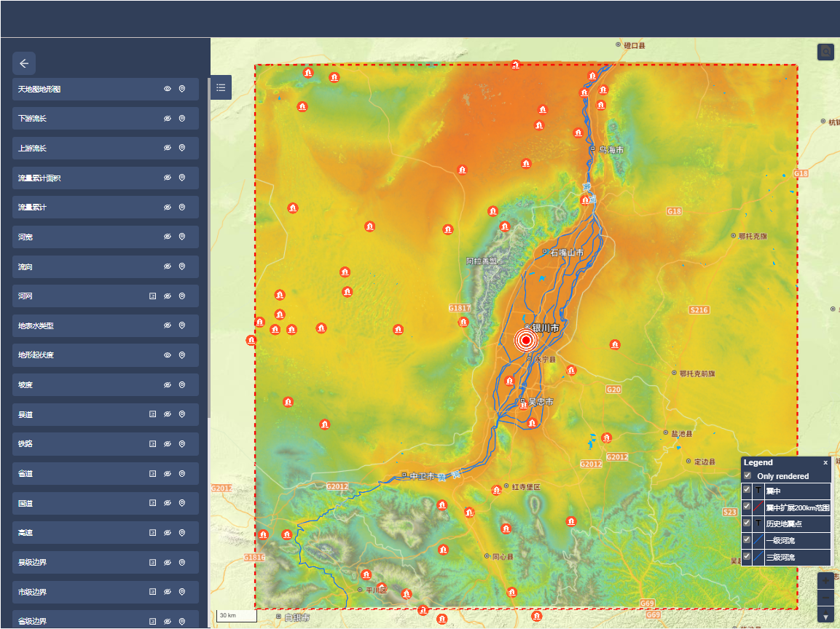Close the Legend panel
The height and width of the screenshot is (629, 840).
pyautogui.click(x=825, y=462)
